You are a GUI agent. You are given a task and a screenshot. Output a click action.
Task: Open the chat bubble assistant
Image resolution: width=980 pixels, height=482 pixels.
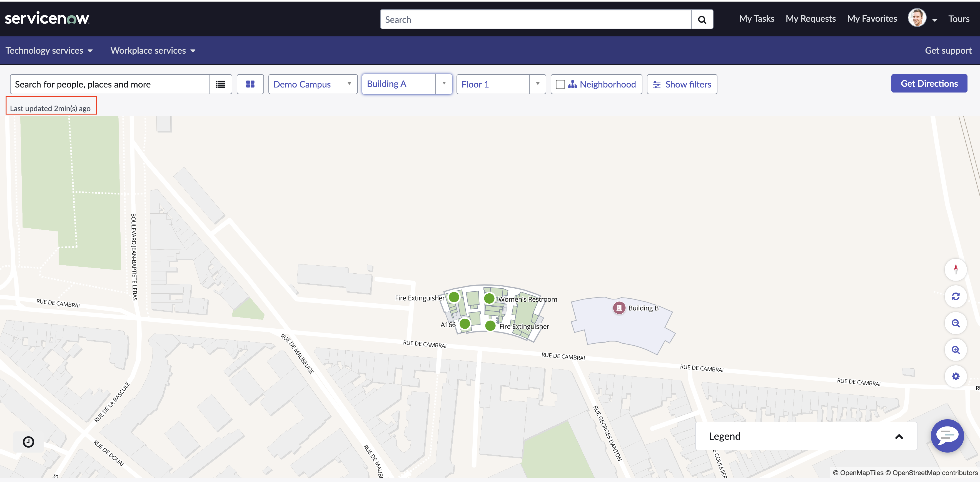(x=947, y=436)
